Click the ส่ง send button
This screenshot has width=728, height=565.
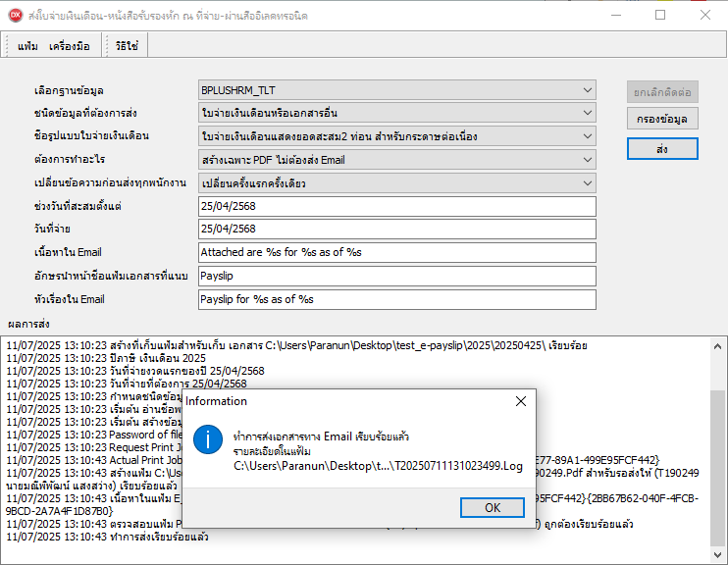tap(662, 148)
